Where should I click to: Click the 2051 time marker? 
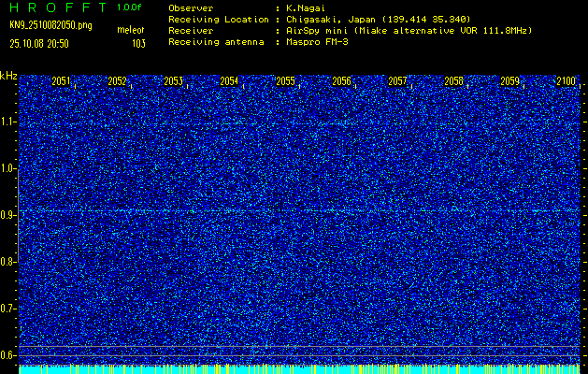point(62,82)
